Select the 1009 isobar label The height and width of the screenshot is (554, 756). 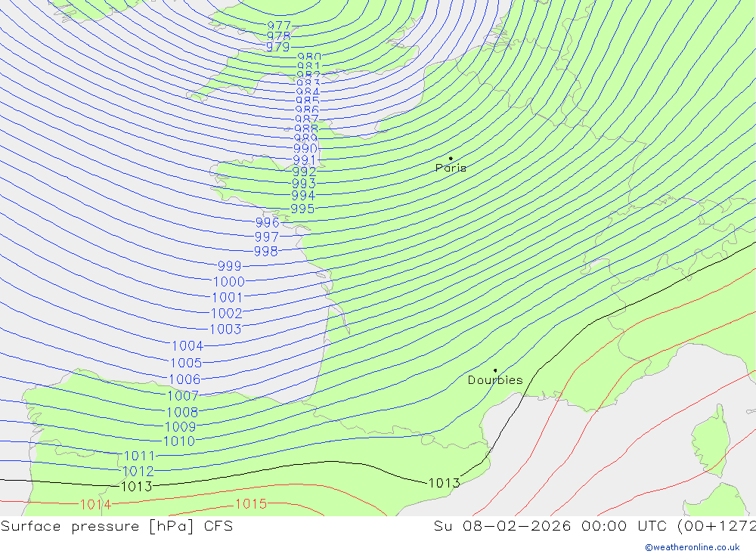point(181,427)
